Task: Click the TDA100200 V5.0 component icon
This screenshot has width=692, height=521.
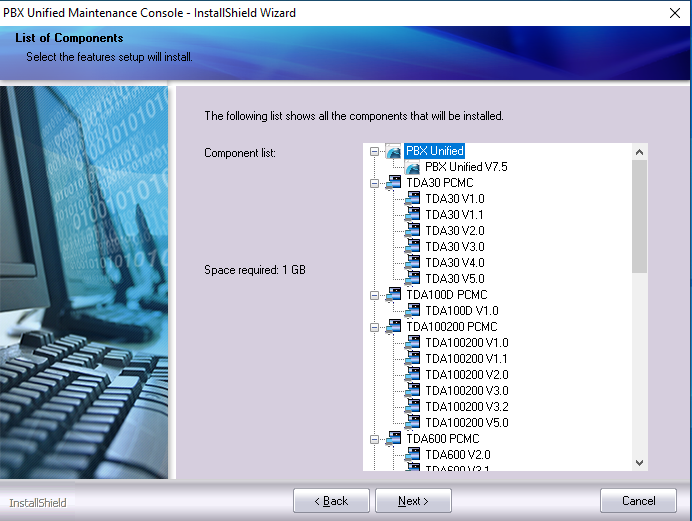Action: [412, 423]
